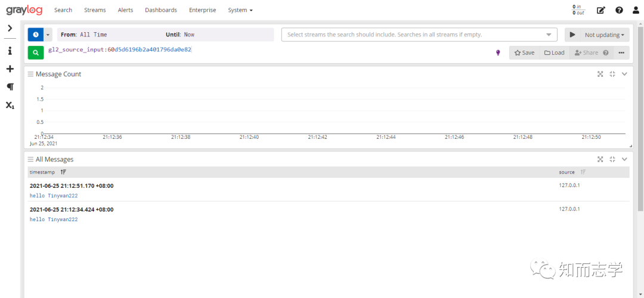
Task: Expand the System dropdown menu
Action: click(x=240, y=10)
